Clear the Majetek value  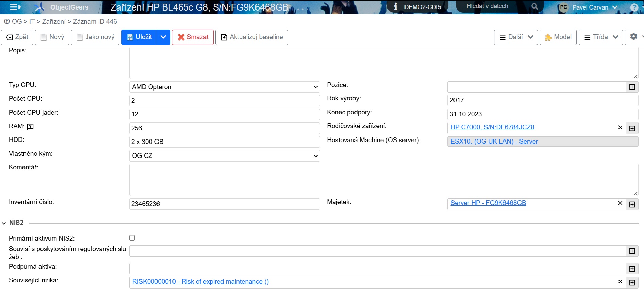pyautogui.click(x=620, y=203)
